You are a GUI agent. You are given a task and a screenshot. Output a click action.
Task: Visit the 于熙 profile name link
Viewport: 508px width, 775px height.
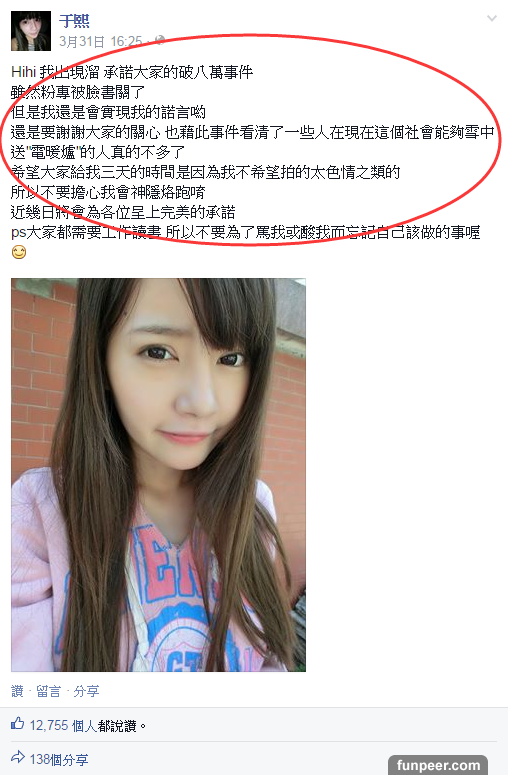tap(74, 21)
